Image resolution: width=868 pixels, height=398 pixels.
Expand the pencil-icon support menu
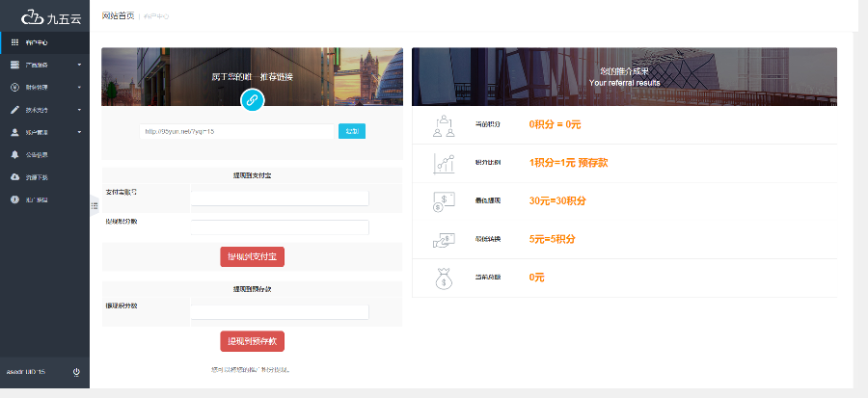44,110
